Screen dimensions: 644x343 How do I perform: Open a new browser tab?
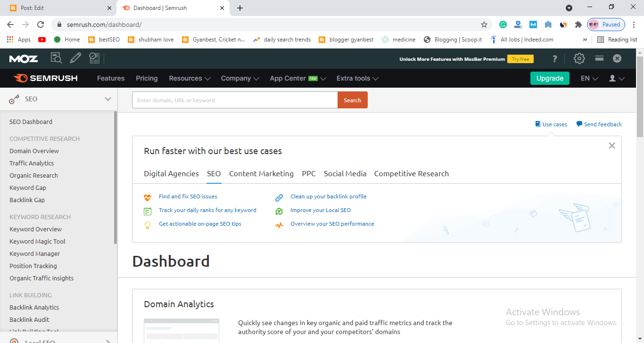click(x=240, y=8)
